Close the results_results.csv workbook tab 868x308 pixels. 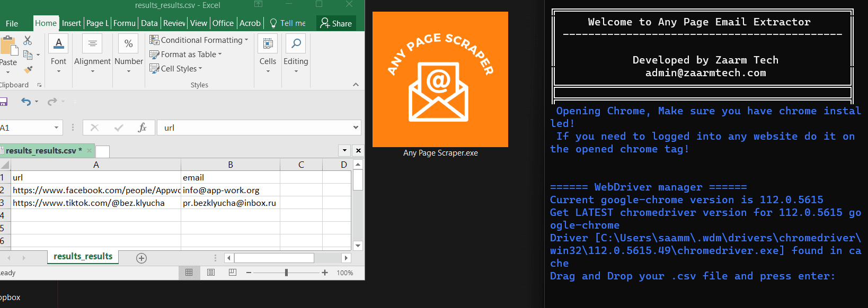(89, 151)
